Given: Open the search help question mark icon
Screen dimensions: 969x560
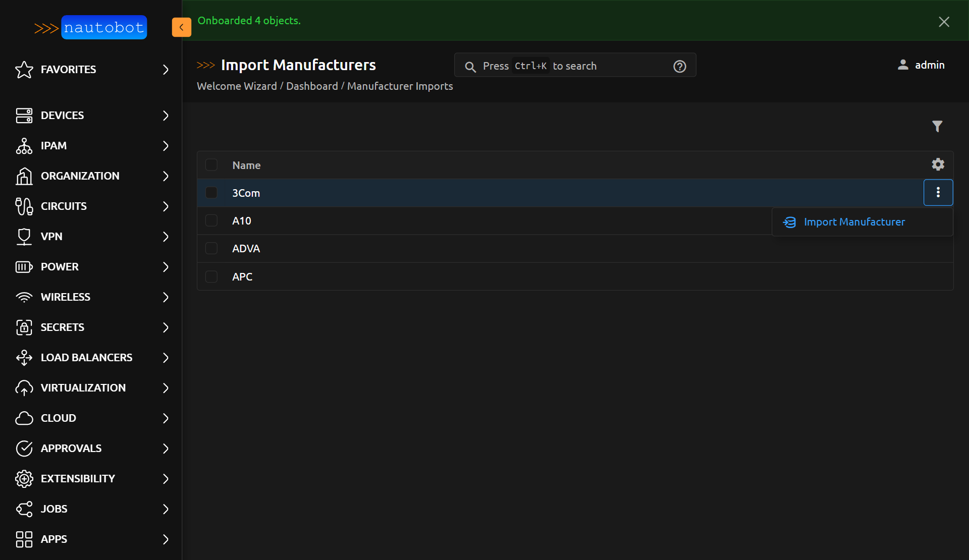Looking at the screenshot, I should [x=680, y=66].
